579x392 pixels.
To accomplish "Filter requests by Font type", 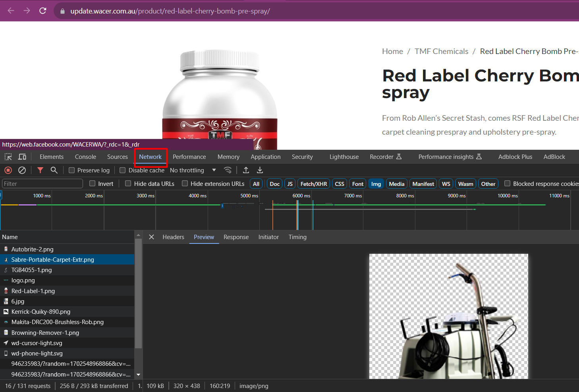I will 358,184.
